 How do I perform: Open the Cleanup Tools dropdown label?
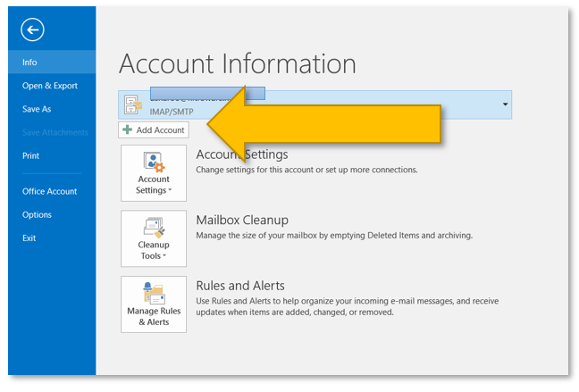click(x=153, y=250)
